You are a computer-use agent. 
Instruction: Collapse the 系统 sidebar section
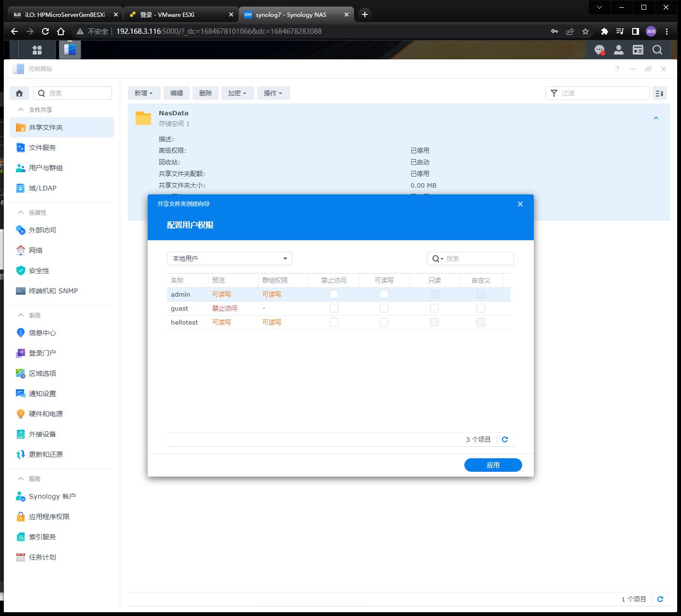tap(21, 315)
